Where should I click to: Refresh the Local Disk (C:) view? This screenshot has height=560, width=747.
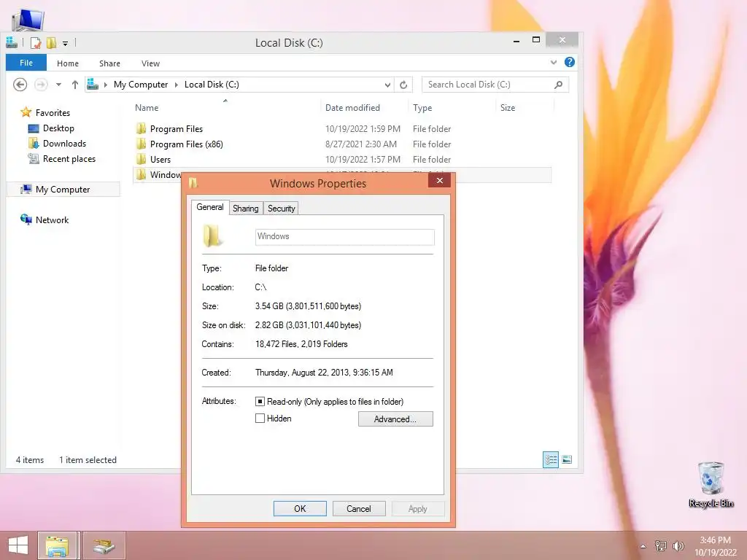(403, 85)
